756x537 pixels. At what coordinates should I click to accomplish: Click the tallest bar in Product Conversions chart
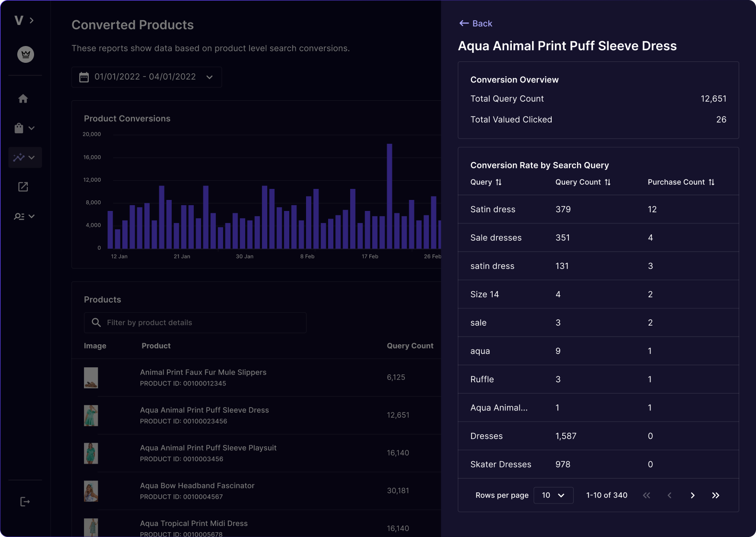point(390,196)
